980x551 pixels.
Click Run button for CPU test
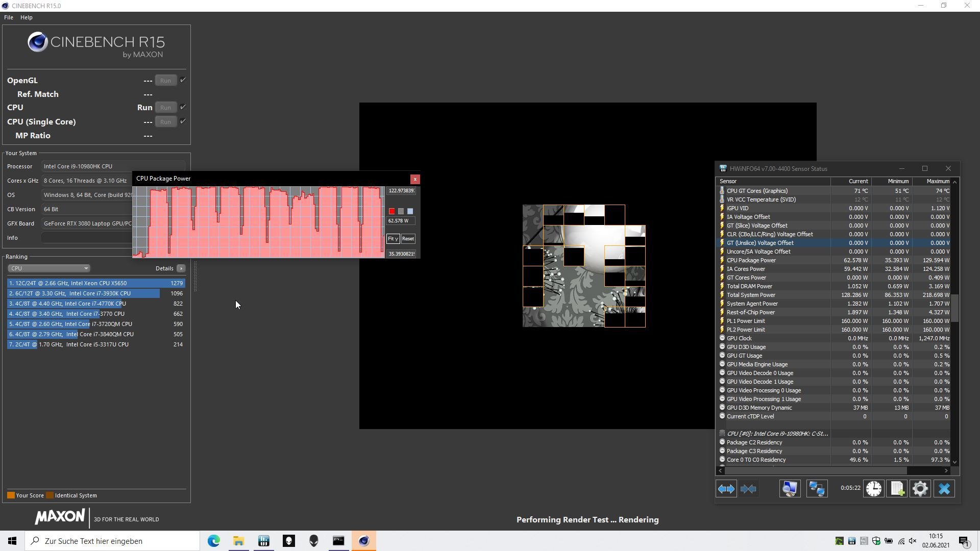coord(165,107)
